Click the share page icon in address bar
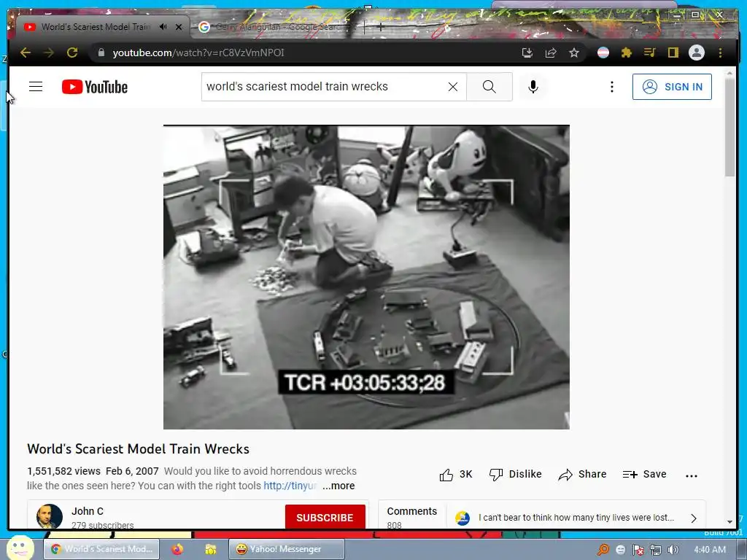The image size is (747, 560). pyautogui.click(x=551, y=52)
